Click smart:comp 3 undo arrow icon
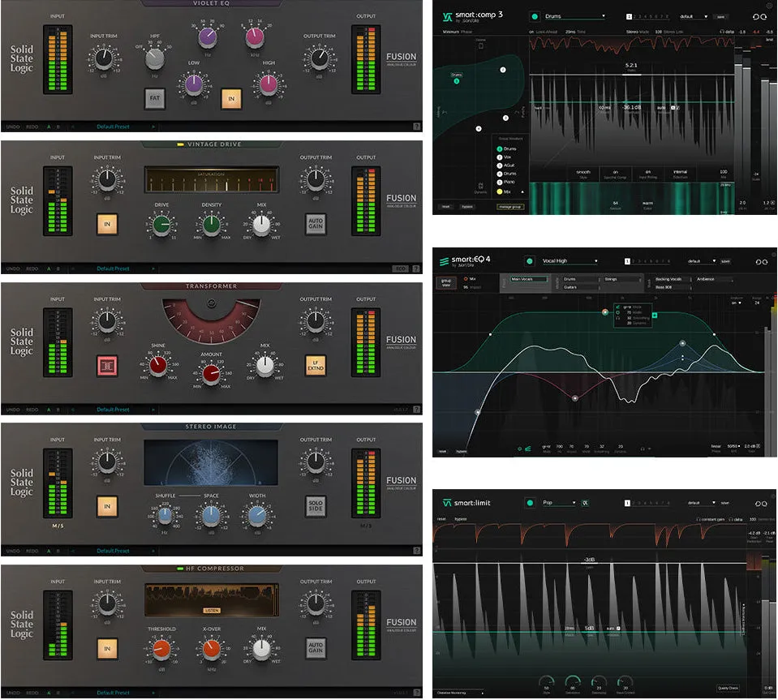The width and height of the screenshot is (778, 700). [755, 16]
